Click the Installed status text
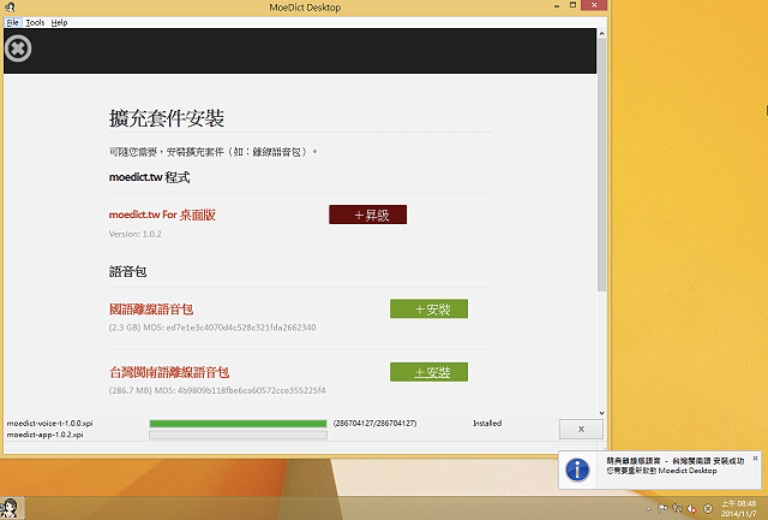This screenshot has width=768, height=520. pyautogui.click(x=487, y=424)
